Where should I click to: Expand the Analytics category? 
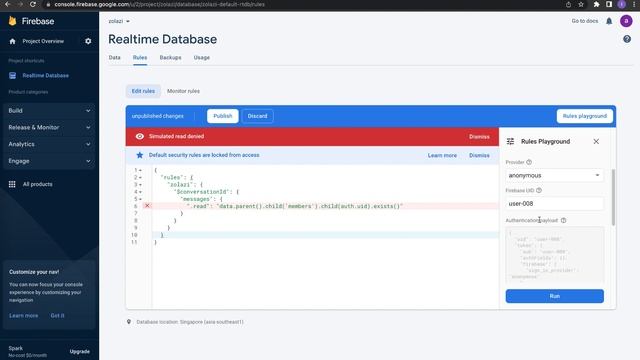pyautogui.click(x=49, y=144)
